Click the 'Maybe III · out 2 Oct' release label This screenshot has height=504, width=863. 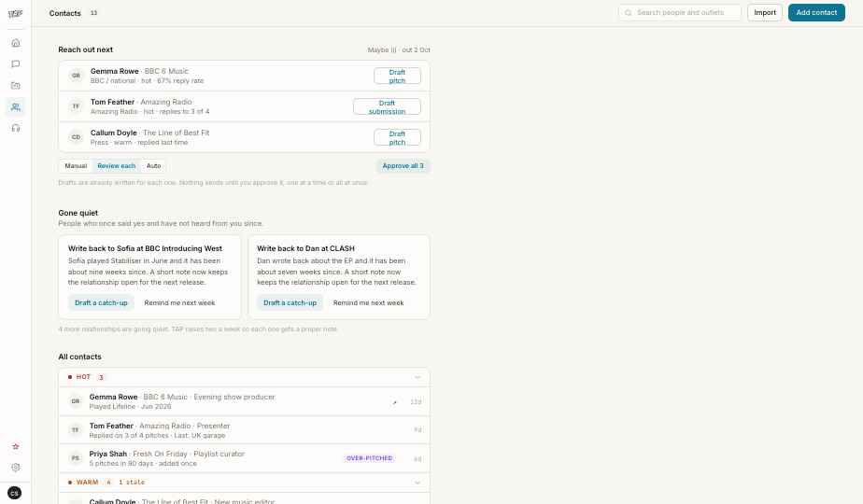tap(399, 49)
